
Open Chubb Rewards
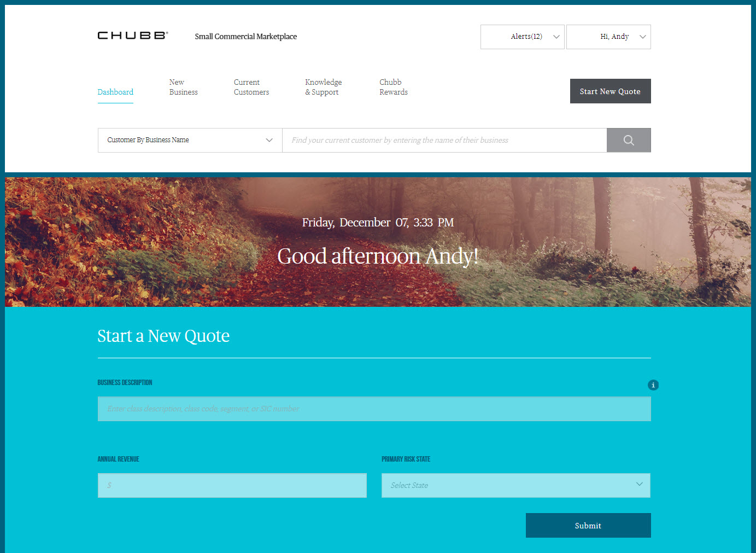coord(393,87)
